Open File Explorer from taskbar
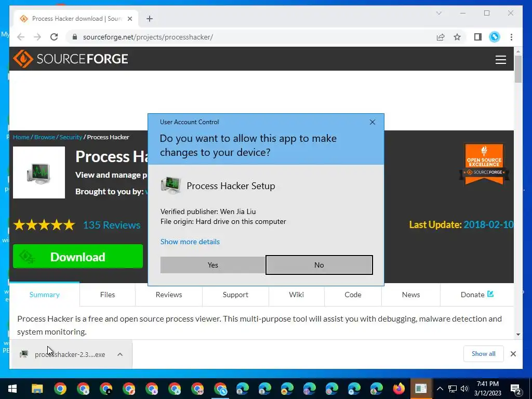 (x=37, y=389)
